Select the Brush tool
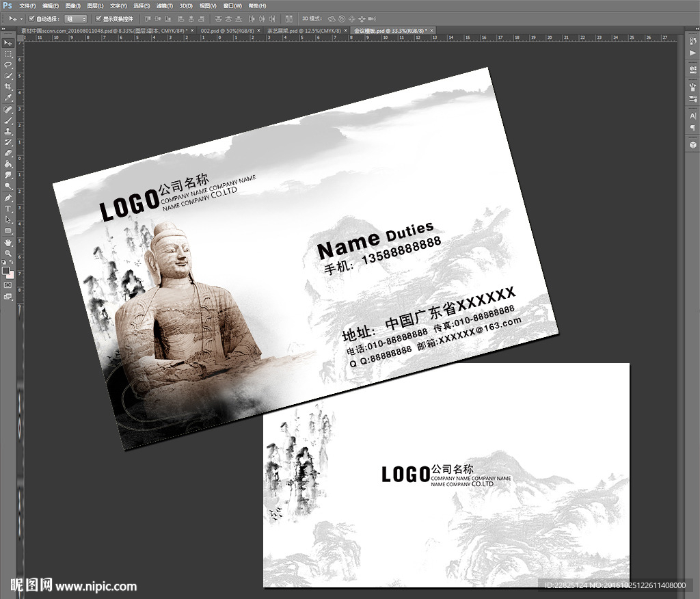This screenshot has width=700, height=599. 8,120
